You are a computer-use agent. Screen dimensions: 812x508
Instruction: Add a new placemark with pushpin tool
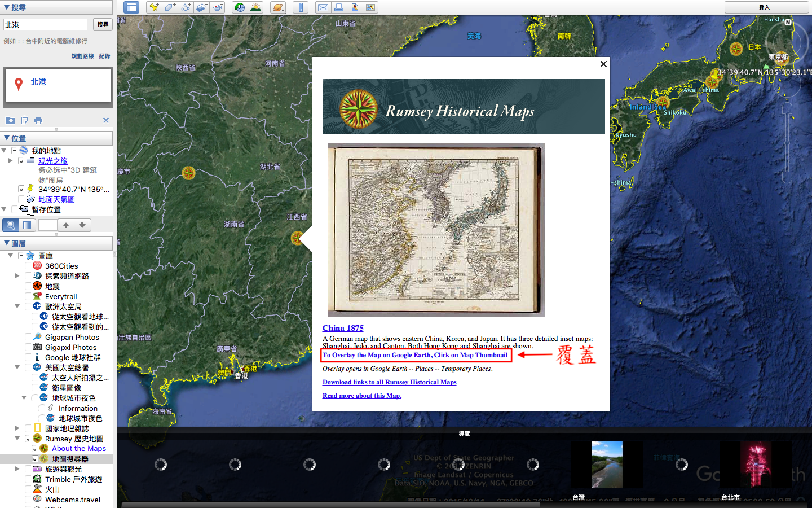153,7
